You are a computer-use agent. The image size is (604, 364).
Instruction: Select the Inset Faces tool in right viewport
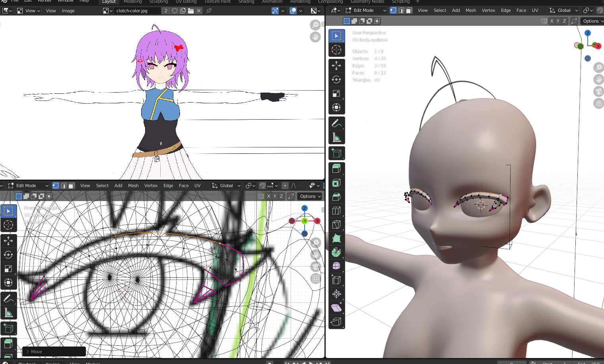pyautogui.click(x=336, y=183)
